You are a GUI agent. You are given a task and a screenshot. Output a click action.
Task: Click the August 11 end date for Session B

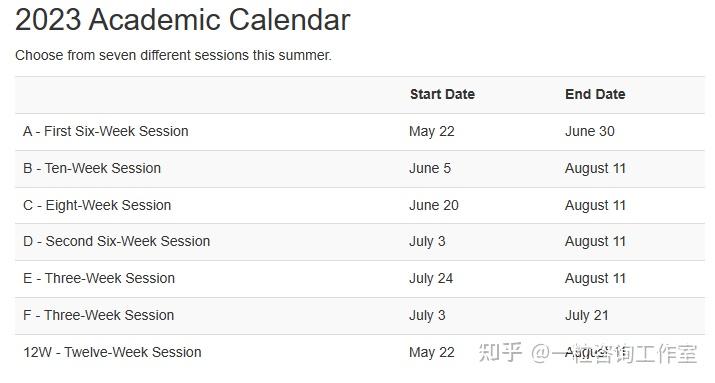click(x=595, y=169)
